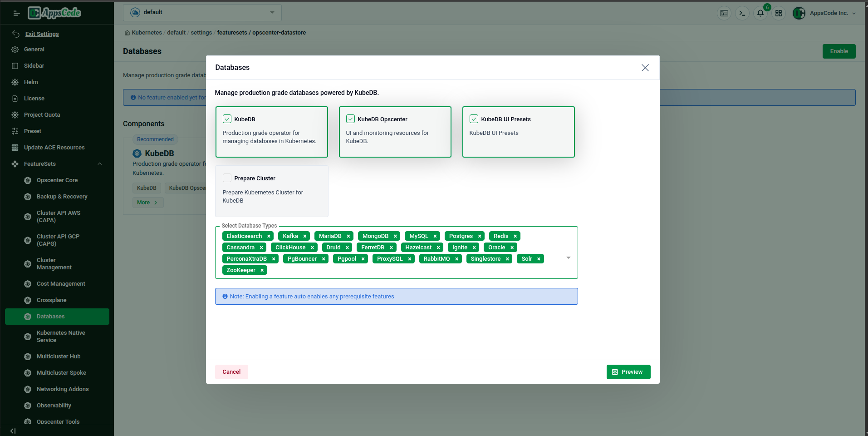Collapse the FeatureSets section

(x=99, y=163)
